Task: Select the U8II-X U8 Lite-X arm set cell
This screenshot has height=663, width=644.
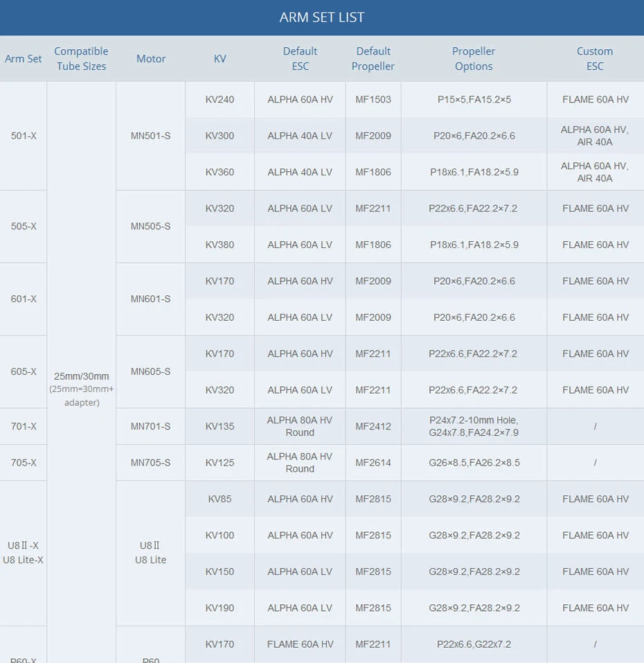Action: pos(24,553)
